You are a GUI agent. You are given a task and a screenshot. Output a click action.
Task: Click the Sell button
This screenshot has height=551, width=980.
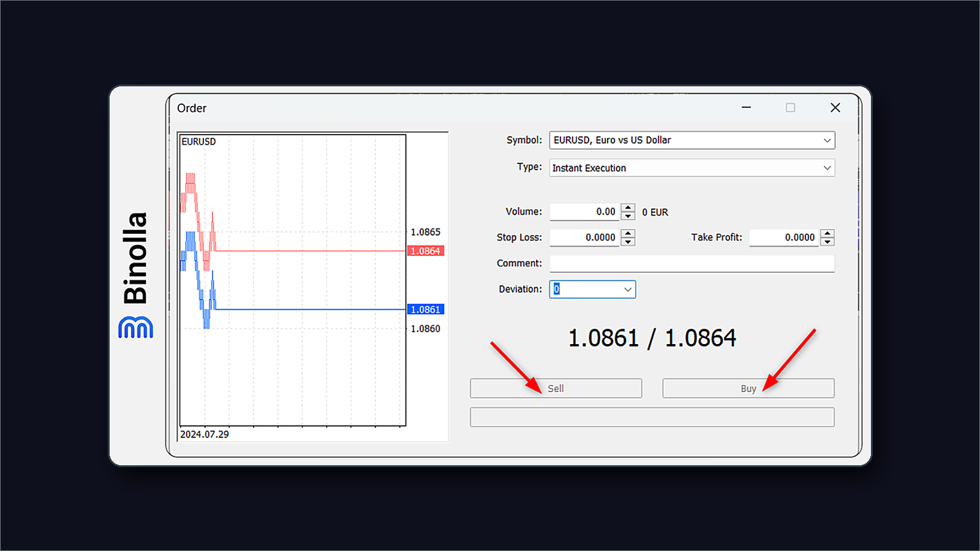[555, 388]
